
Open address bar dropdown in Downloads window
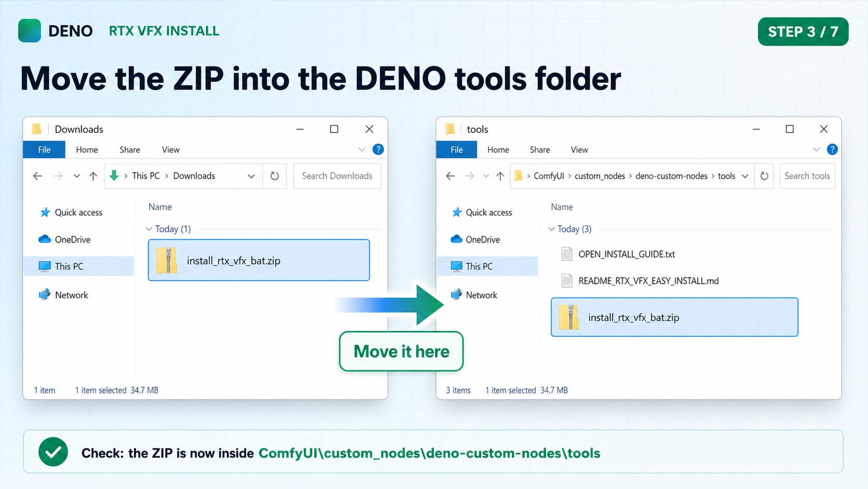click(x=251, y=176)
